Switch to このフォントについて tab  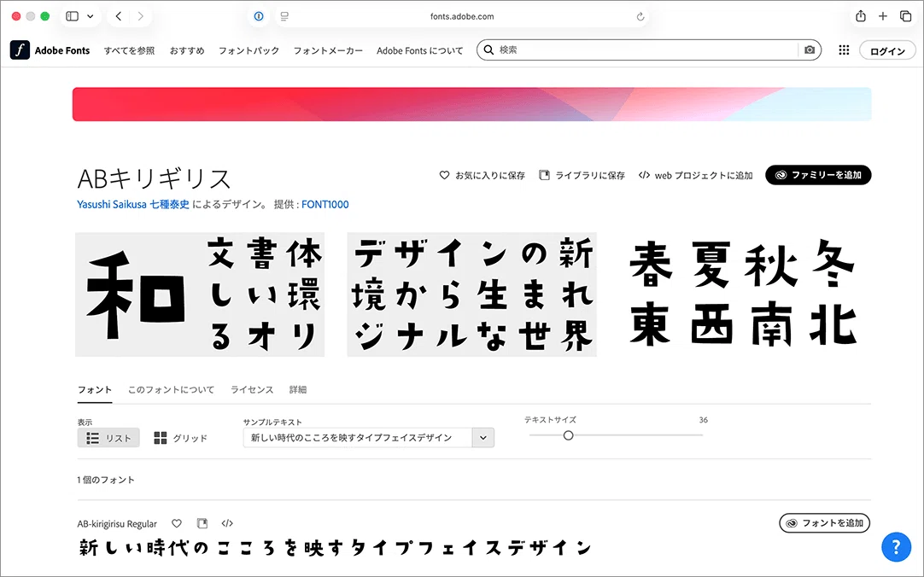pyautogui.click(x=171, y=390)
